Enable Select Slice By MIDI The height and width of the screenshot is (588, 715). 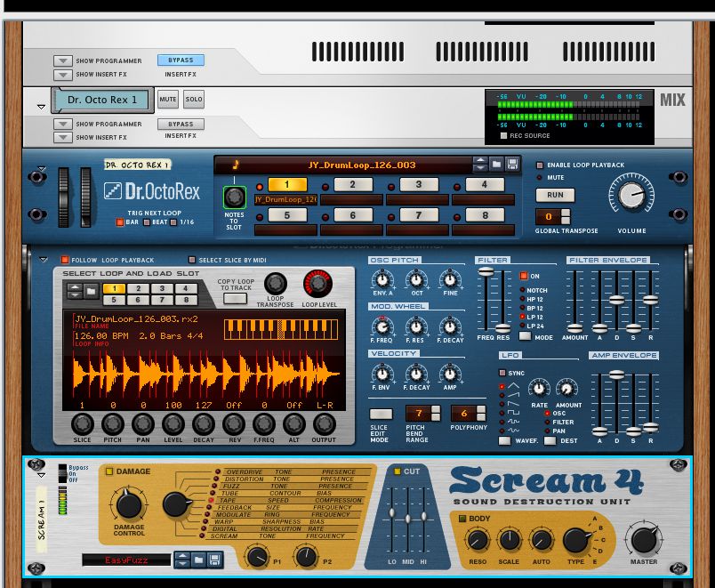192,260
